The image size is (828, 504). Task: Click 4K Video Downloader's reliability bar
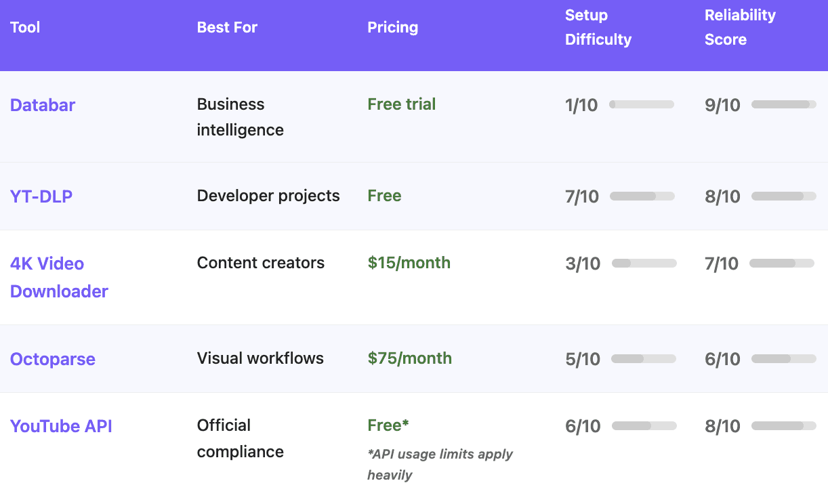tap(782, 263)
